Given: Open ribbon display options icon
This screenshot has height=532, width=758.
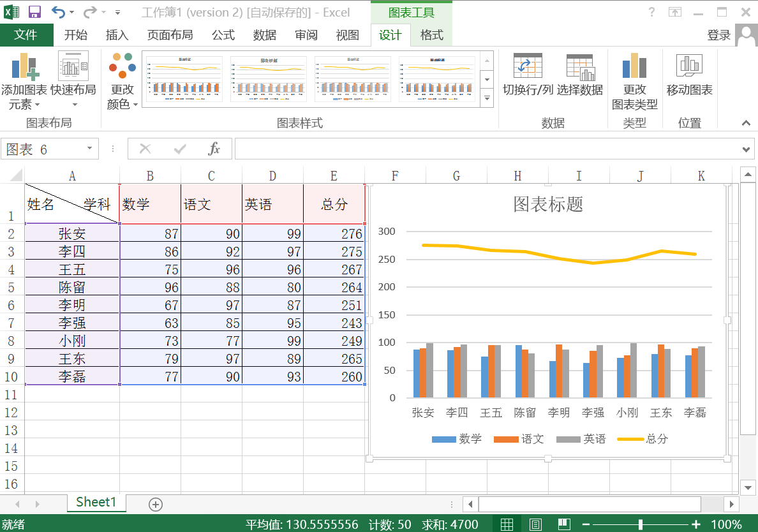Looking at the screenshot, I should click(675, 12).
